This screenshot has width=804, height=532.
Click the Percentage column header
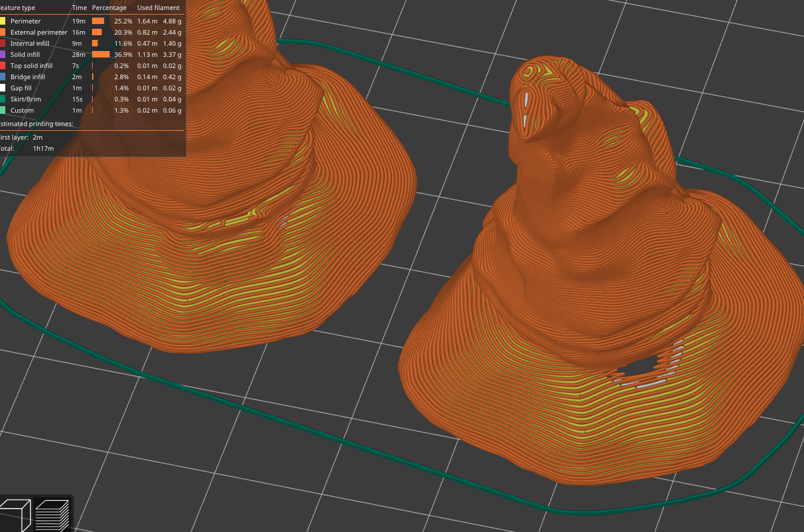tap(109, 8)
